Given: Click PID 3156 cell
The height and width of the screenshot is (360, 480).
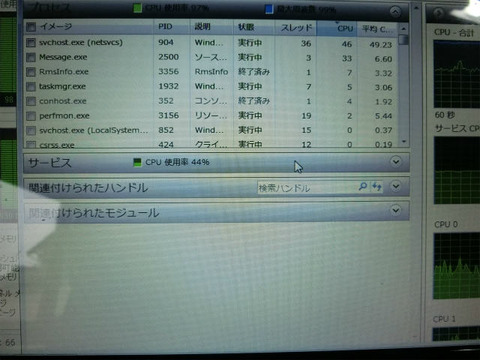Looking at the screenshot, I should (x=168, y=116).
